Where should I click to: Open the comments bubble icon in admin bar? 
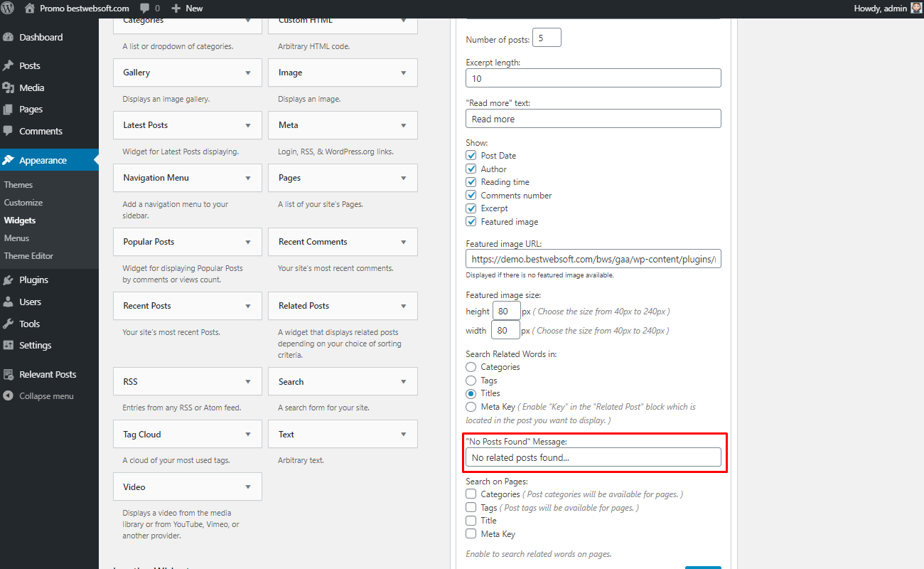(145, 9)
